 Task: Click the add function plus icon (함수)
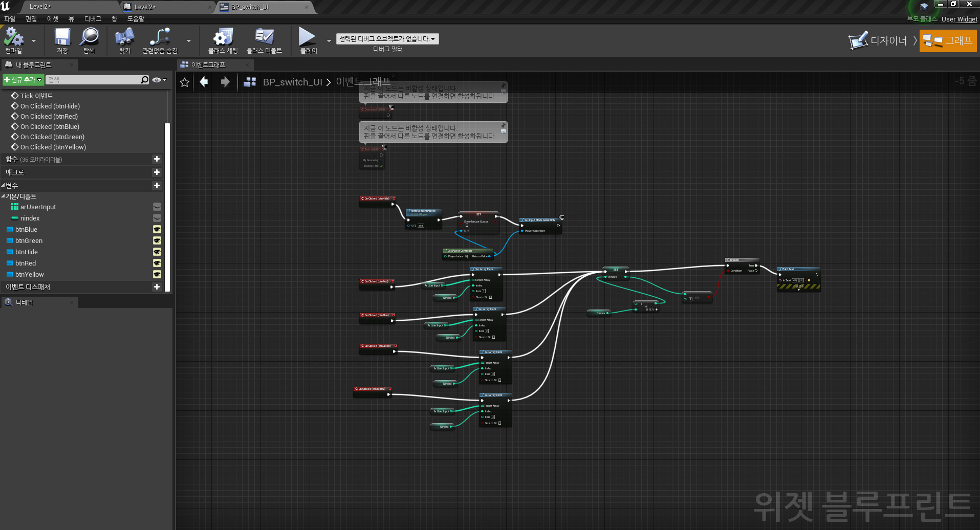tap(157, 159)
